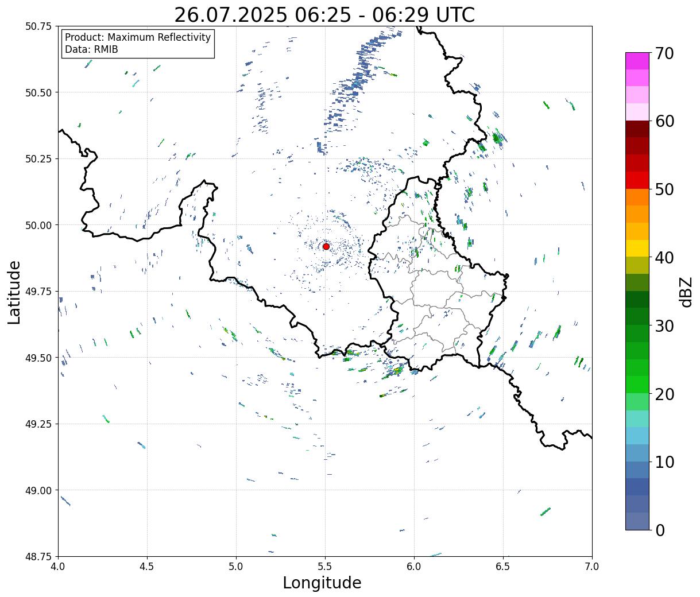700x597 pixels.
Task: Select the 'Data: RMIB' label
Action: pos(91,49)
